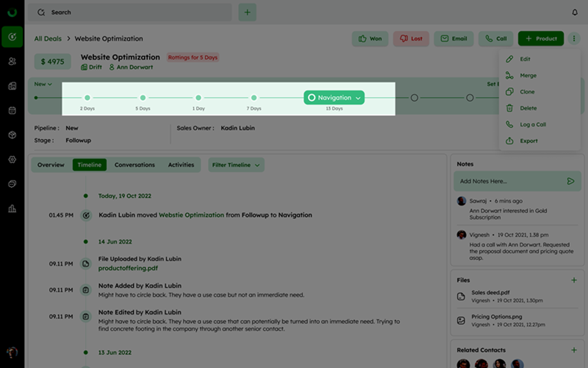
Task: Click the Rottings for 5 Days badge
Action: tap(193, 58)
